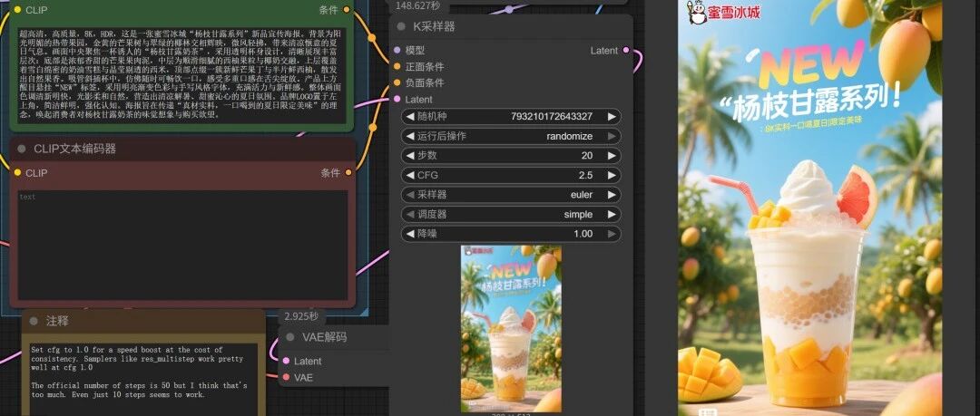Viewport: 980px width, 416px height.
Task: Collapse the VAE解码 node via its title dot
Action: coord(290,337)
